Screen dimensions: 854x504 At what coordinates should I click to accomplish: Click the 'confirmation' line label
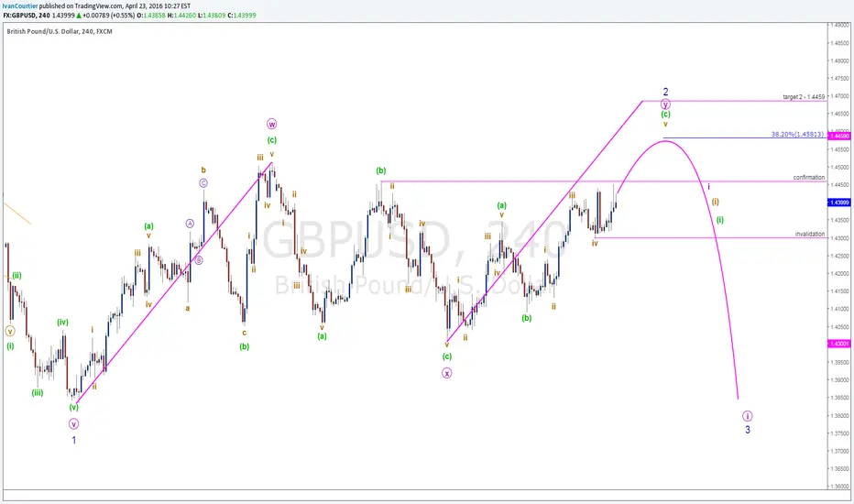click(809, 178)
